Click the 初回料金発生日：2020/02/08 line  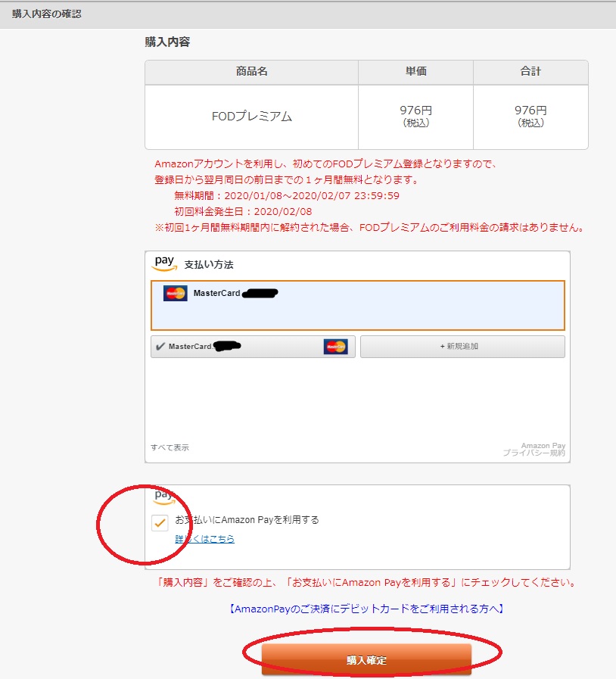point(243,212)
